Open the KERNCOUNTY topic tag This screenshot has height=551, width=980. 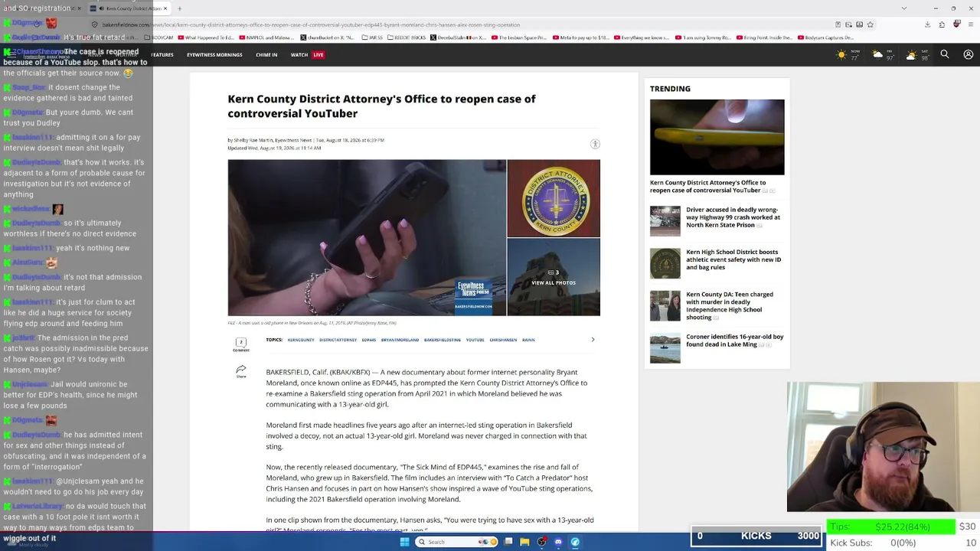click(301, 340)
